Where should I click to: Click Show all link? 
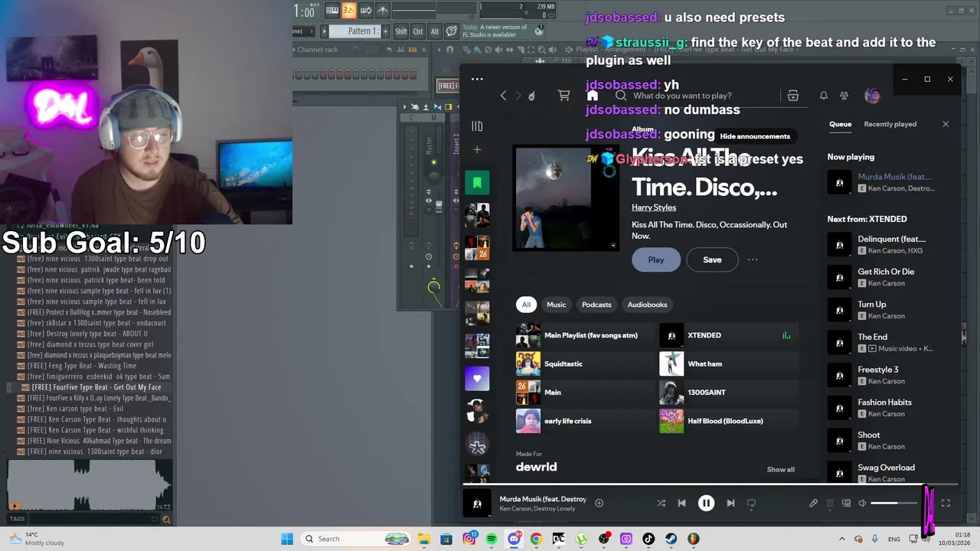780,469
